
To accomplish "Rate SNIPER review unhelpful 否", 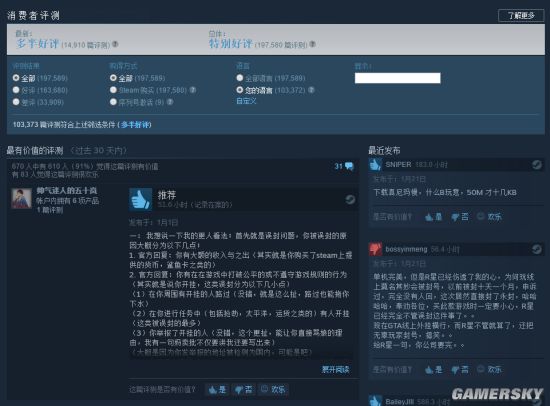I will [460, 217].
